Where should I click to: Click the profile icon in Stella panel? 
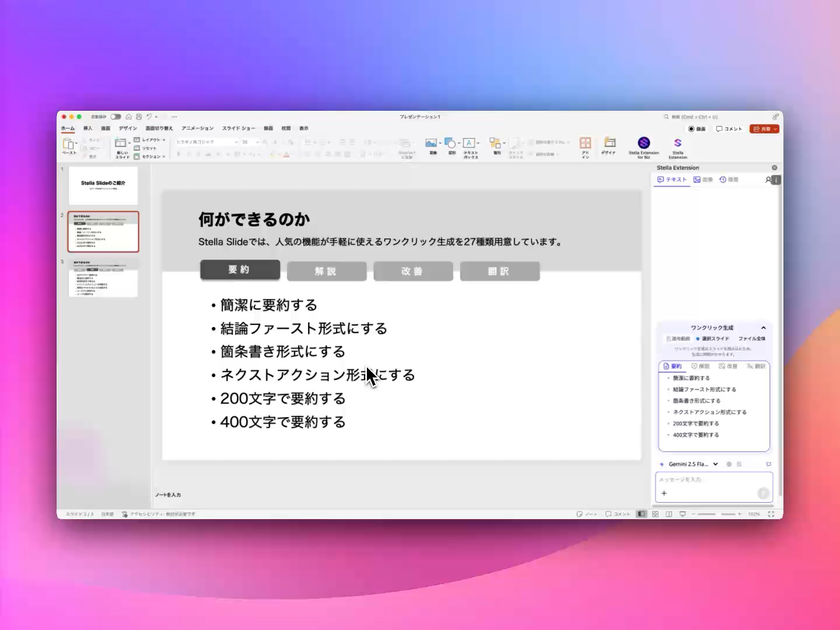768,180
